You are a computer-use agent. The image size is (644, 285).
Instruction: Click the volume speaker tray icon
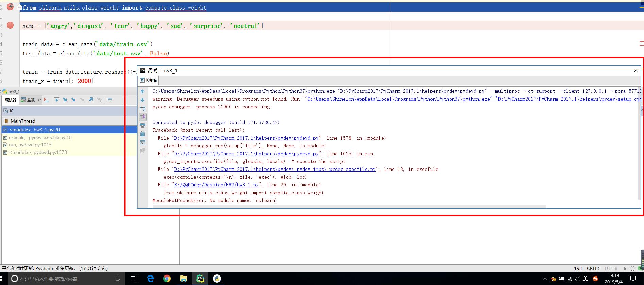(x=577, y=279)
